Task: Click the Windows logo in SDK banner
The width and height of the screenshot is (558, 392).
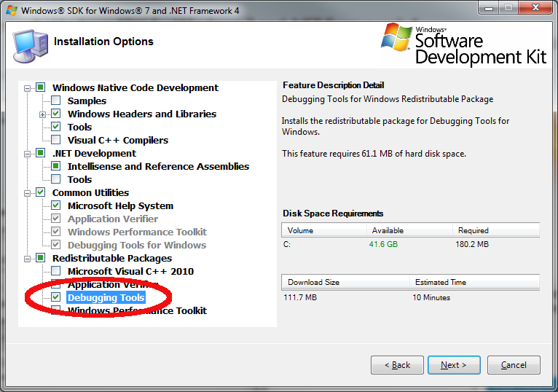Action: pos(398,39)
